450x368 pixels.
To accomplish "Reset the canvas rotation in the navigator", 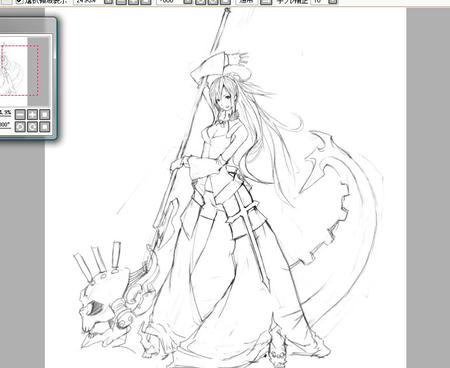I will tap(44, 127).
